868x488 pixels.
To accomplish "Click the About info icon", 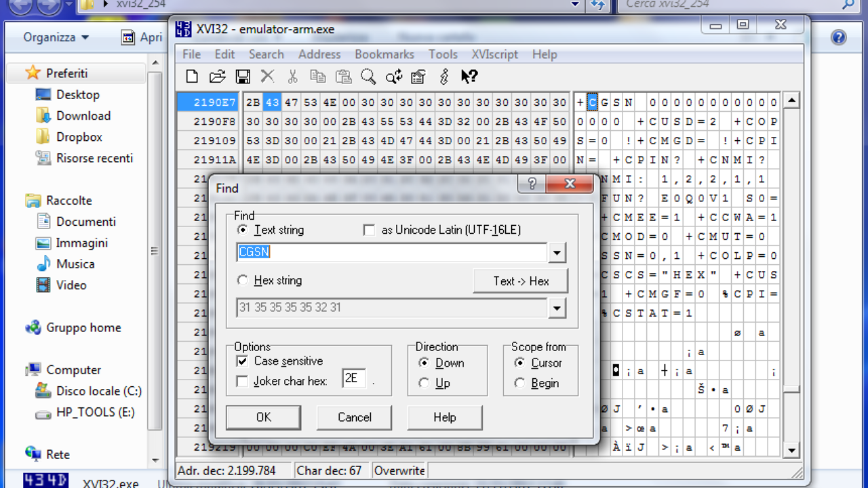I will pos(444,77).
